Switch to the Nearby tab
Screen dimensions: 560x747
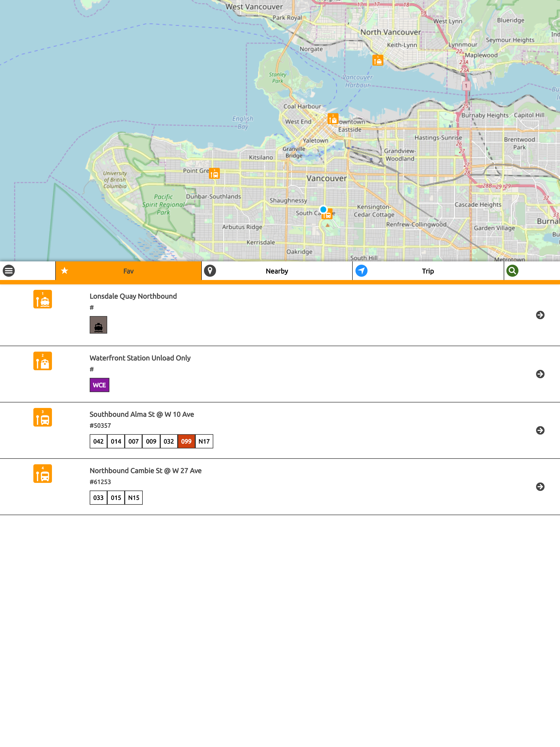pos(277,271)
